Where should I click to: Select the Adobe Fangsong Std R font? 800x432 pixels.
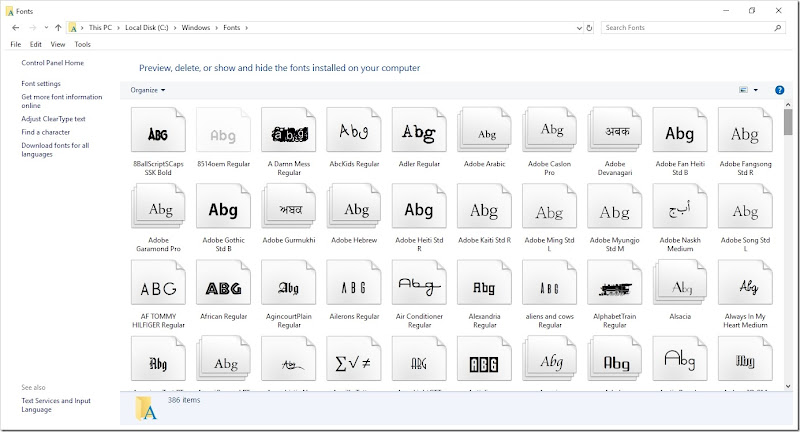click(745, 130)
